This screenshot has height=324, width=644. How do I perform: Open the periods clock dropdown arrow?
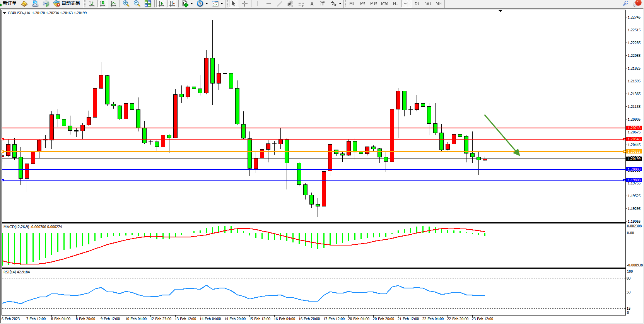coord(207,4)
